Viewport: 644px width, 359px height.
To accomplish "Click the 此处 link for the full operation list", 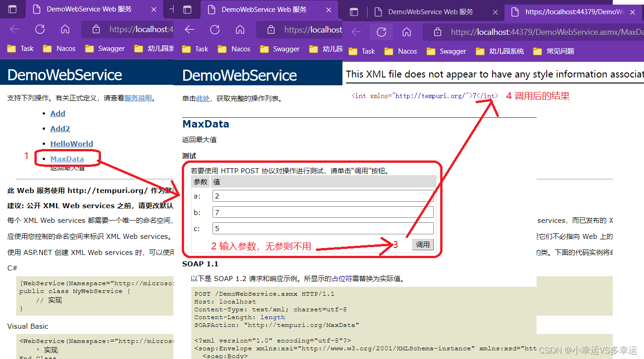I will tap(202, 97).
